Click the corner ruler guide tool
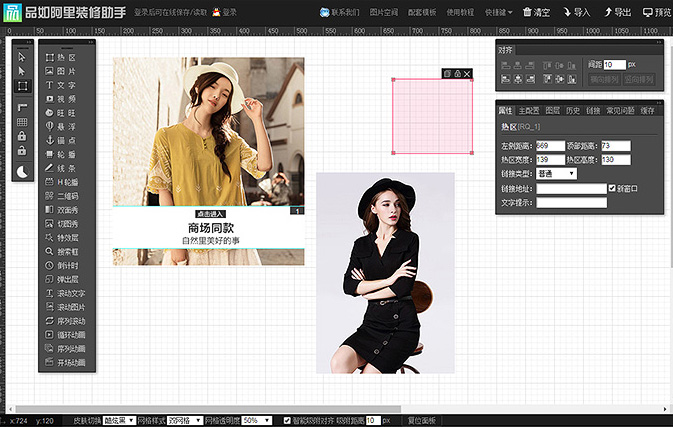Screen dimensions: 673x427 click(22, 107)
